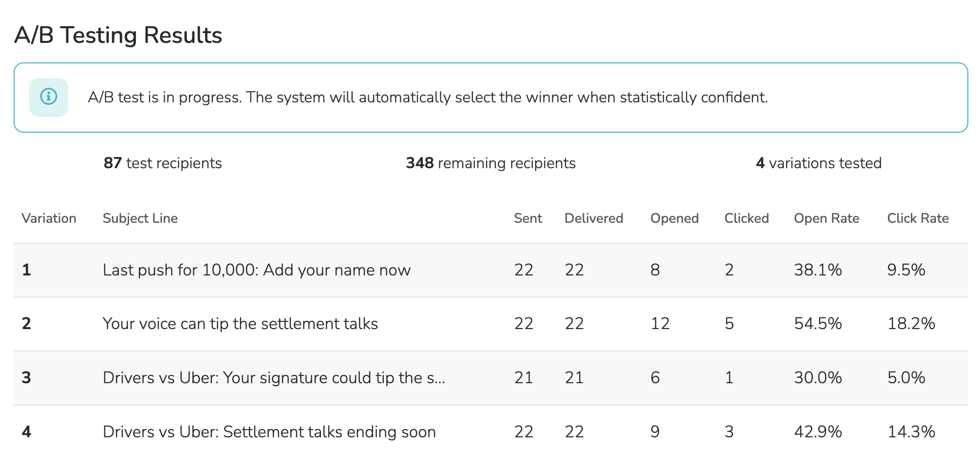
Task: Click the info icon in the banner
Action: pos(49,97)
